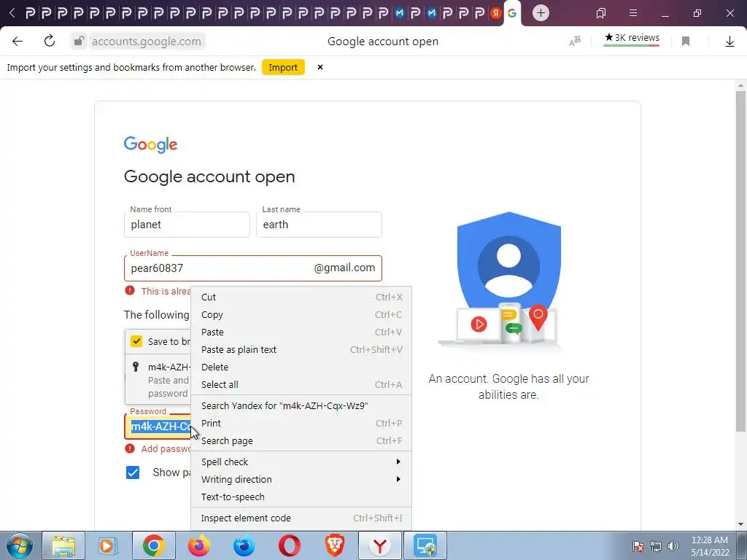
Task: Click the UserName field pear60837
Action: [x=253, y=268]
